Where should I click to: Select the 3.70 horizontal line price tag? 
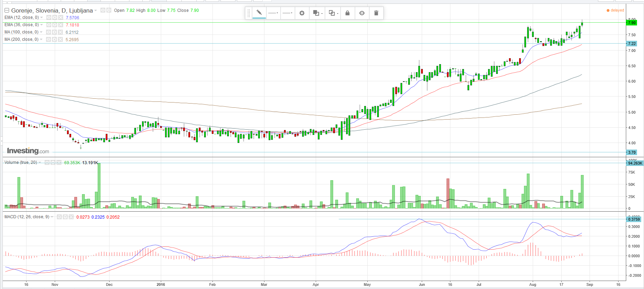coord(632,152)
